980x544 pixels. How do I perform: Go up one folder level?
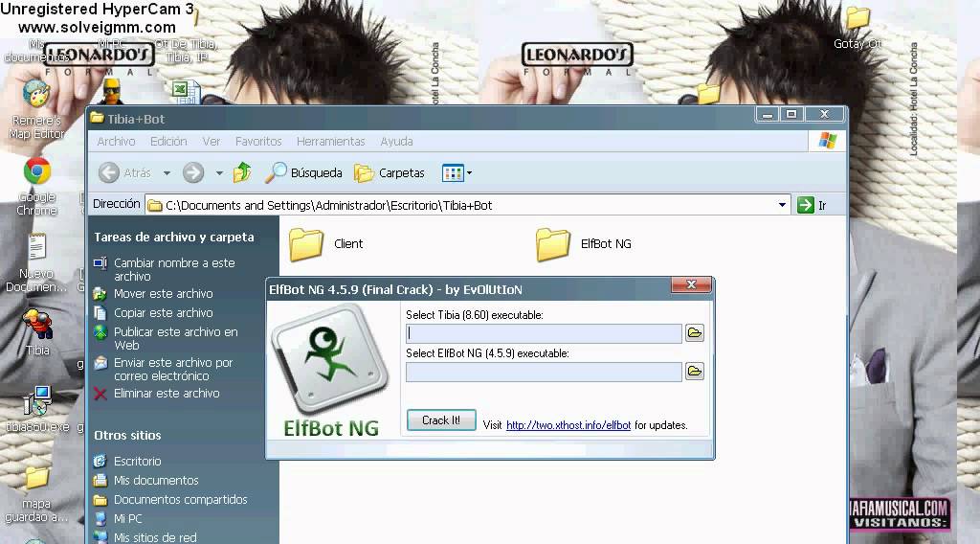[242, 172]
